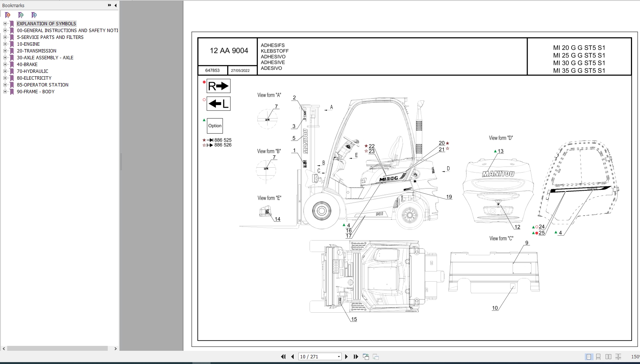Click the greyed go to next view icon

(376, 356)
